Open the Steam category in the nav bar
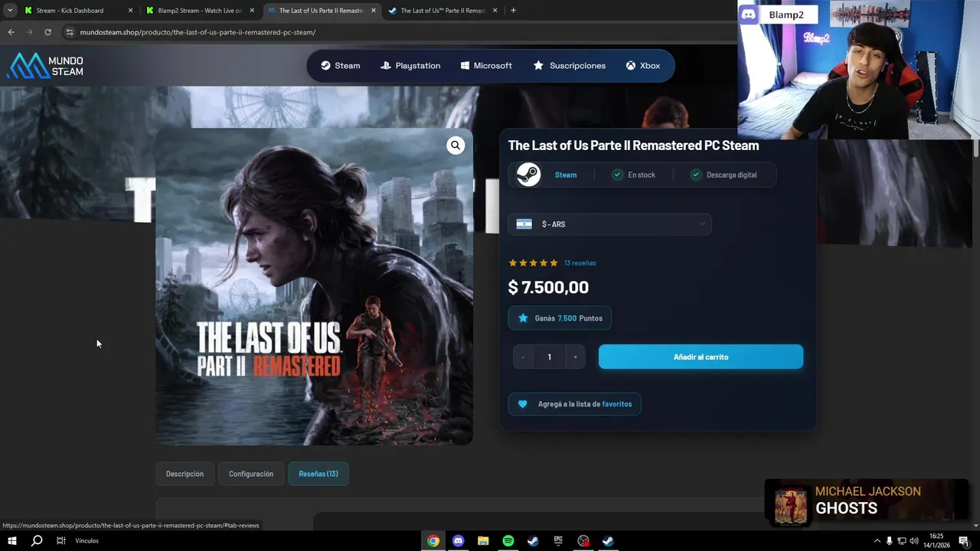Viewport: 980px width, 551px height. pos(340,66)
